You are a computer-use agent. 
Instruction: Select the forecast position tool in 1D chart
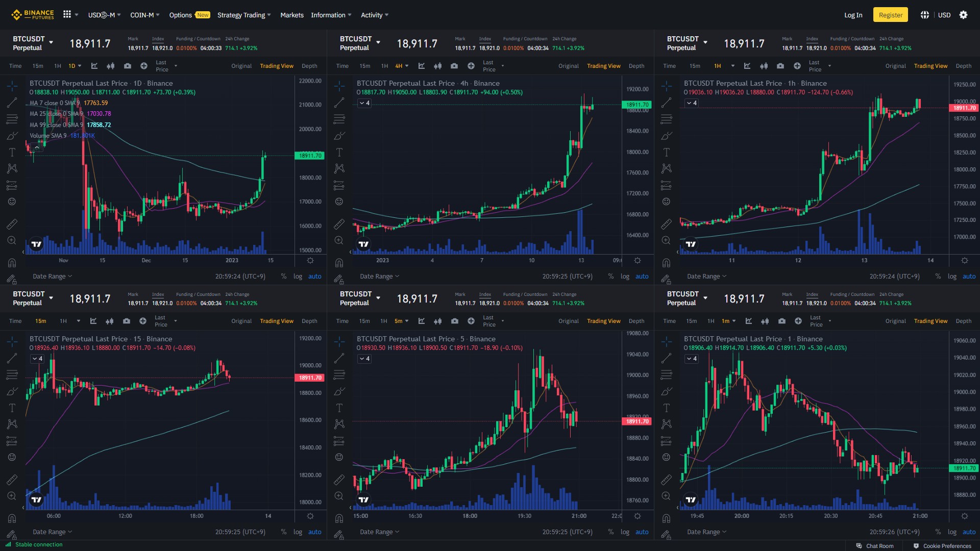click(12, 185)
